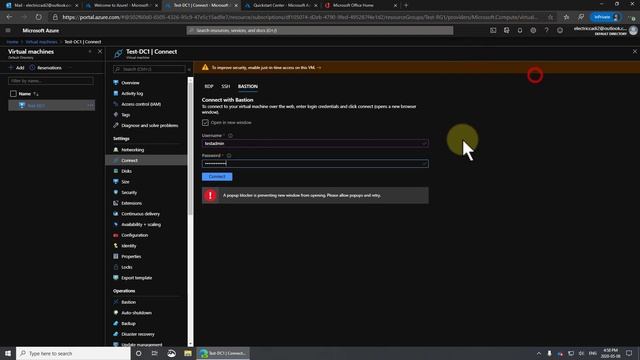This screenshot has height=360, width=640.
Task: Open the Size settings entry
Action: 125,182
